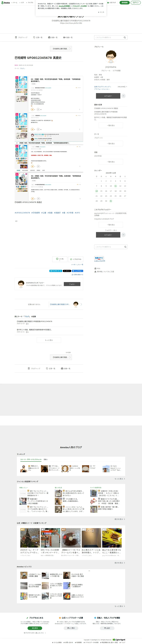This screenshot has height=644, width=142.
Task: Click the green はじめる button
Action: click(x=35, y=628)
